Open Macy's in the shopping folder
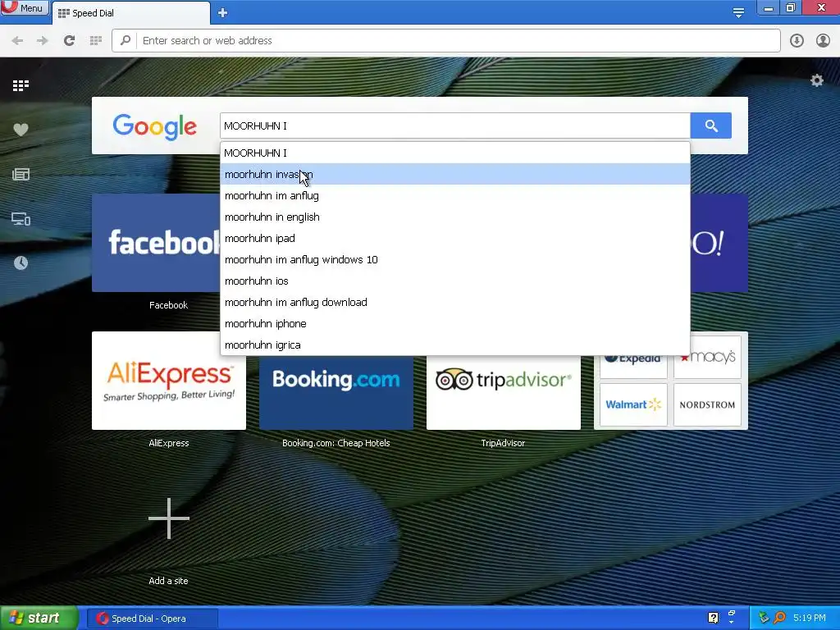The height and width of the screenshot is (630, 840). pos(707,357)
